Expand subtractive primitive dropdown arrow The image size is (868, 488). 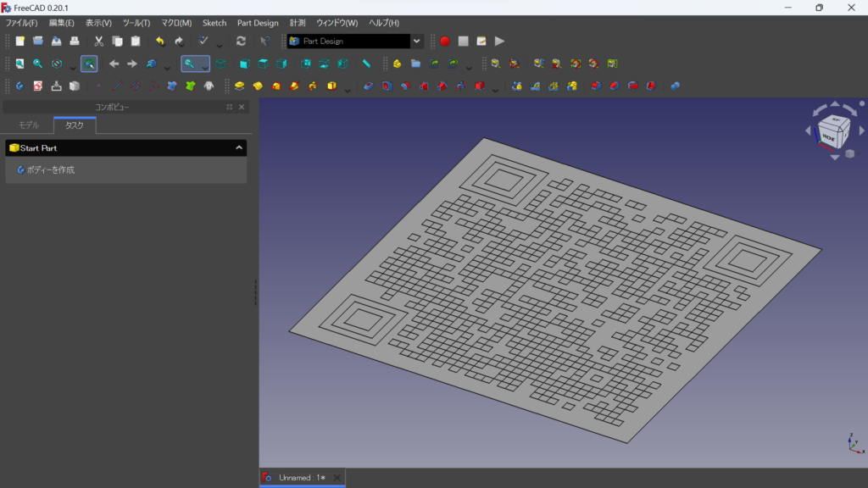pyautogui.click(x=495, y=89)
